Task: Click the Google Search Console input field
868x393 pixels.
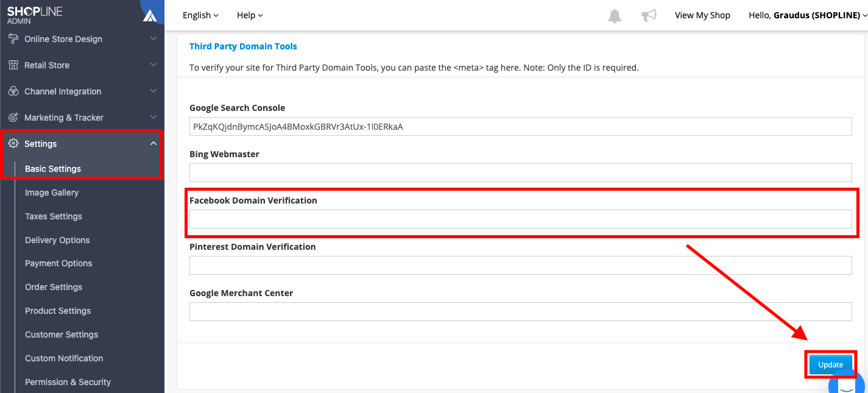Action: [x=520, y=127]
